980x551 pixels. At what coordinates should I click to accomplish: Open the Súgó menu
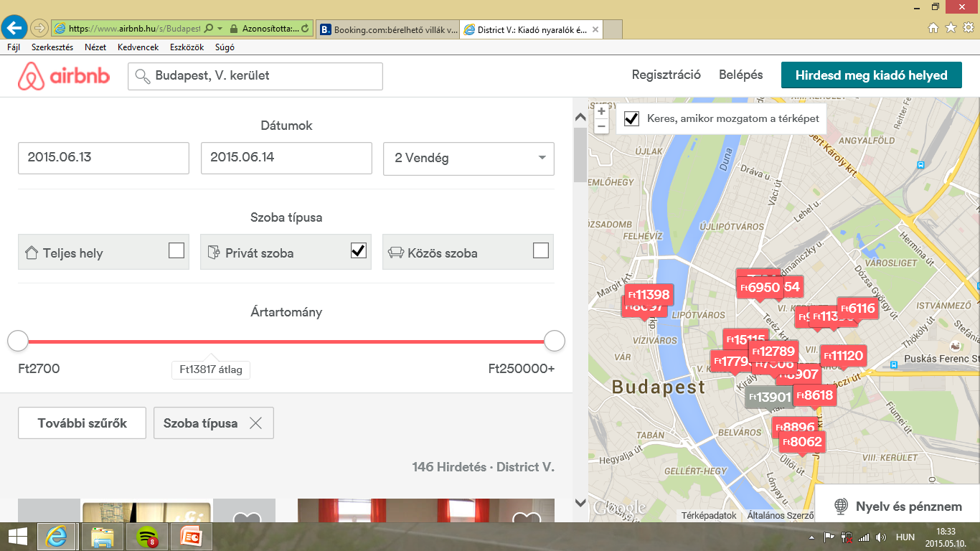(225, 47)
